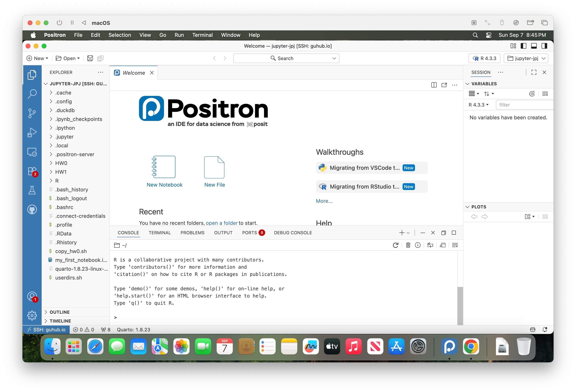The image size is (576, 392).
Task: Customize layout icon in title bar
Action: pos(513,46)
